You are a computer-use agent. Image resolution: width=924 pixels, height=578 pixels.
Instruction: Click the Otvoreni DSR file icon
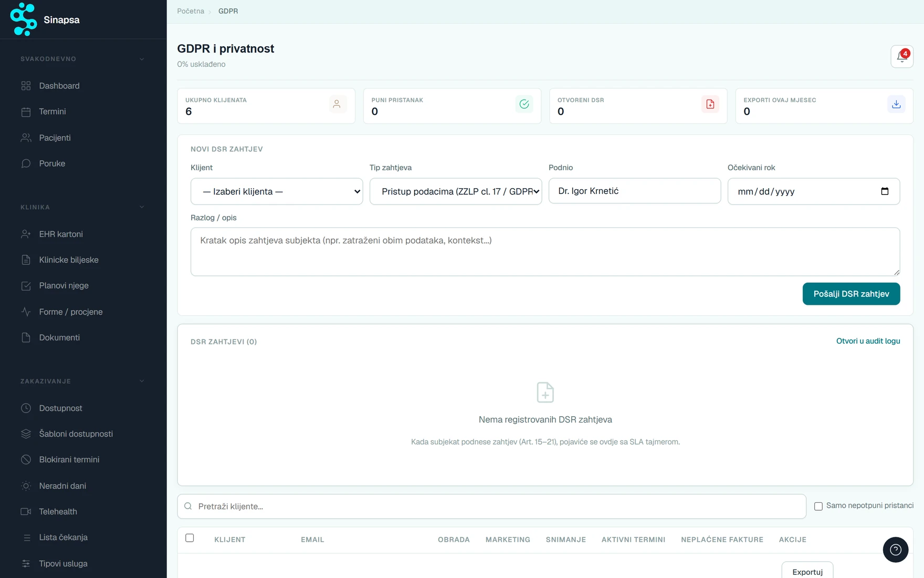[710, 104]
